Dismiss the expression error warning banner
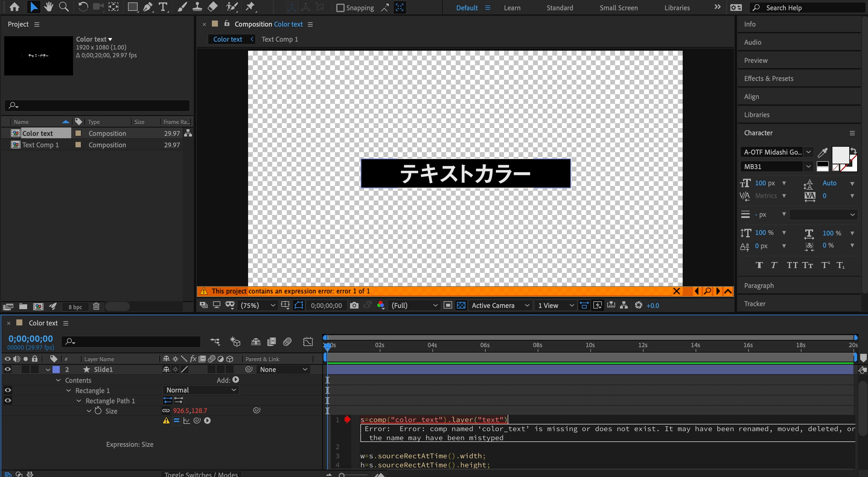 [x=676, y=291]
